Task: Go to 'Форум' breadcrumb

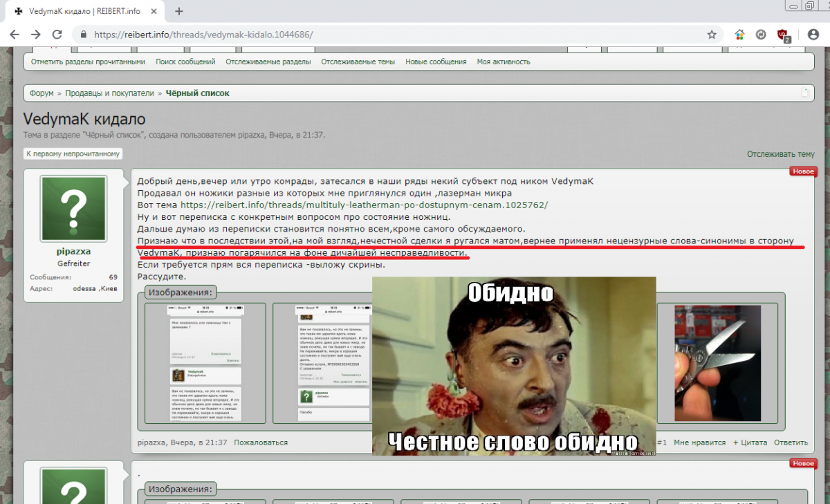Action: 41,93
